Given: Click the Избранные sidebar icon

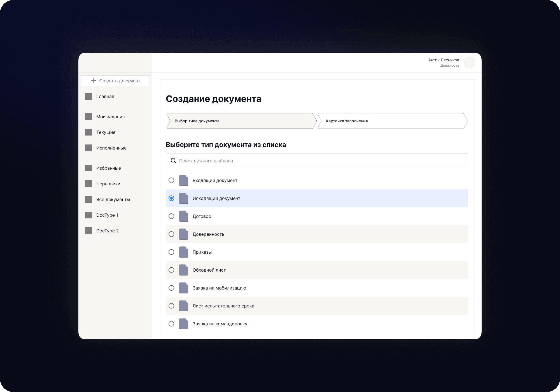Looking at the screenshot, I should point(88,168).
